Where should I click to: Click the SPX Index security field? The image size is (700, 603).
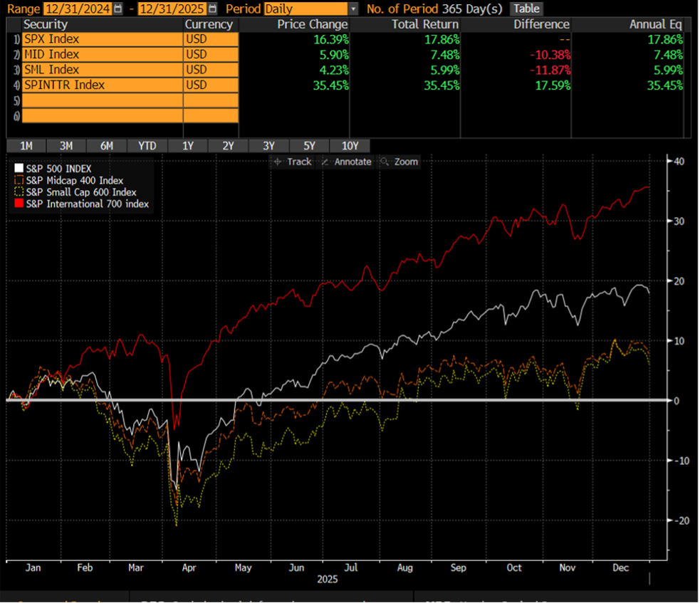point(103,39)
